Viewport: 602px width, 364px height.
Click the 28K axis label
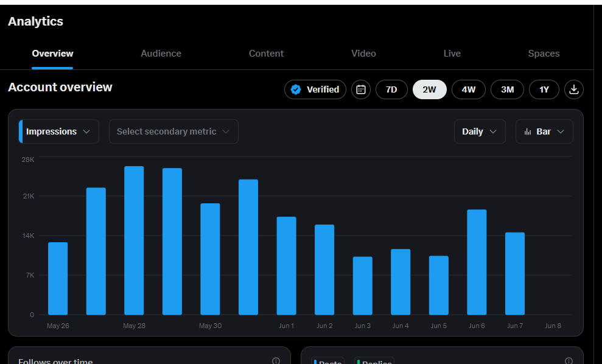[28, 159]
